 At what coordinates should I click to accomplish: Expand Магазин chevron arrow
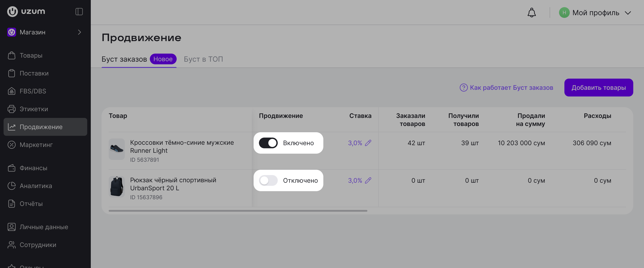[80, 32]
